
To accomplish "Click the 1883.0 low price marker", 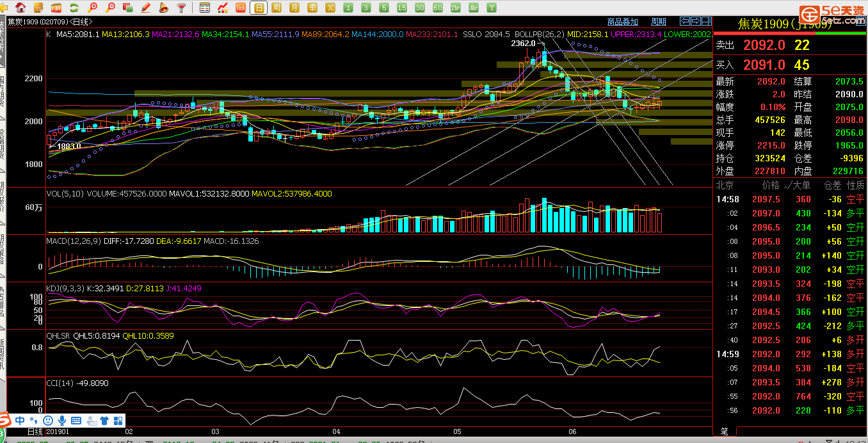I will point(68,146).
